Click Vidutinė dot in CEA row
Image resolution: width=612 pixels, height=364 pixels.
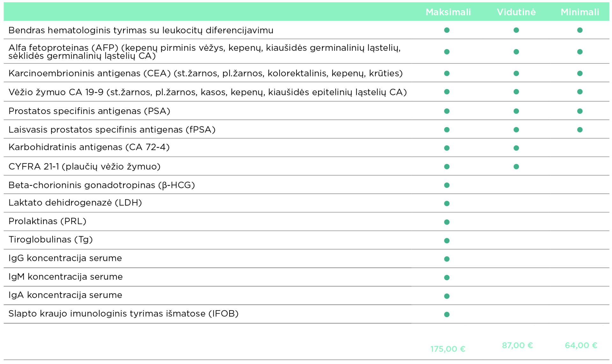tap(516, 74)
